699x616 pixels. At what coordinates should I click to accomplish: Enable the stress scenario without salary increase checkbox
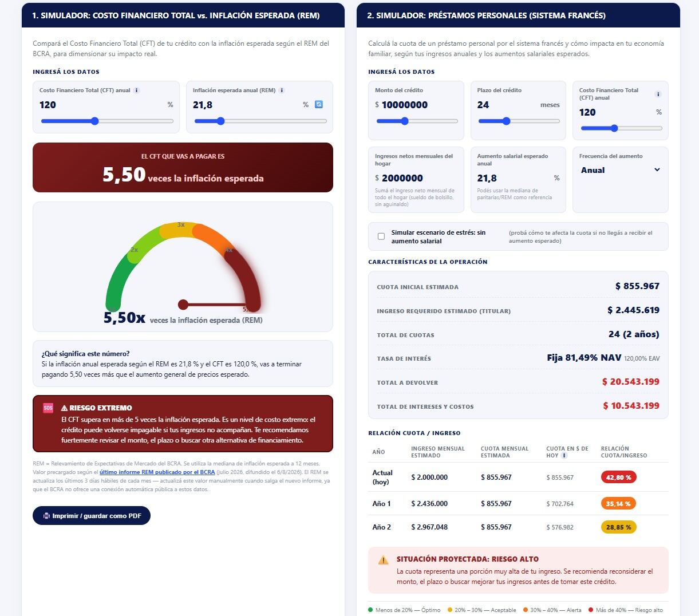point(381,236)
